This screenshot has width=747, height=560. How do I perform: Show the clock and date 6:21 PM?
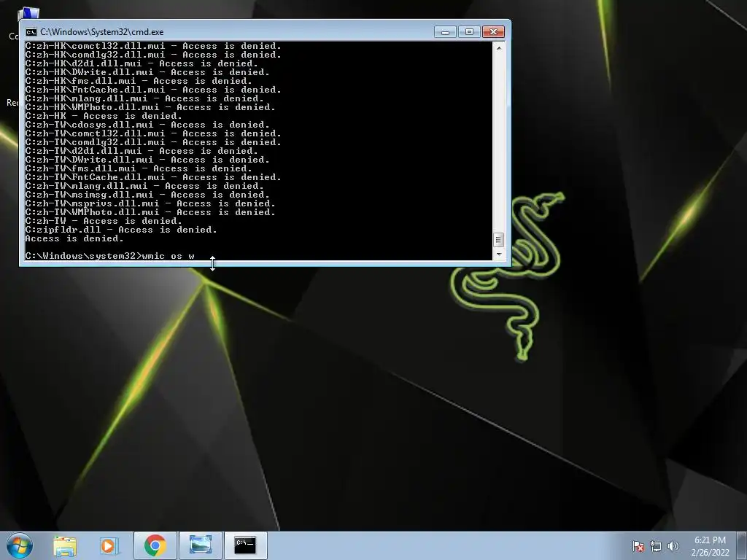click(710, 546)
